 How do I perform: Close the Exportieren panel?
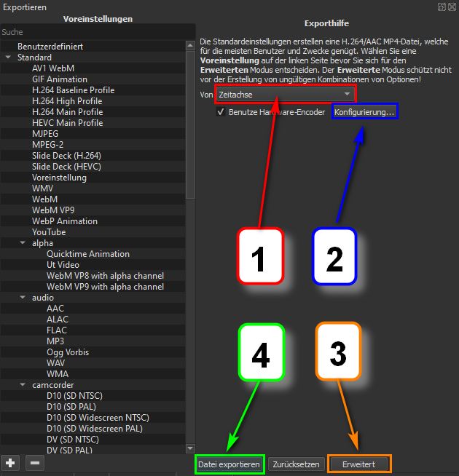pos(452,7)
